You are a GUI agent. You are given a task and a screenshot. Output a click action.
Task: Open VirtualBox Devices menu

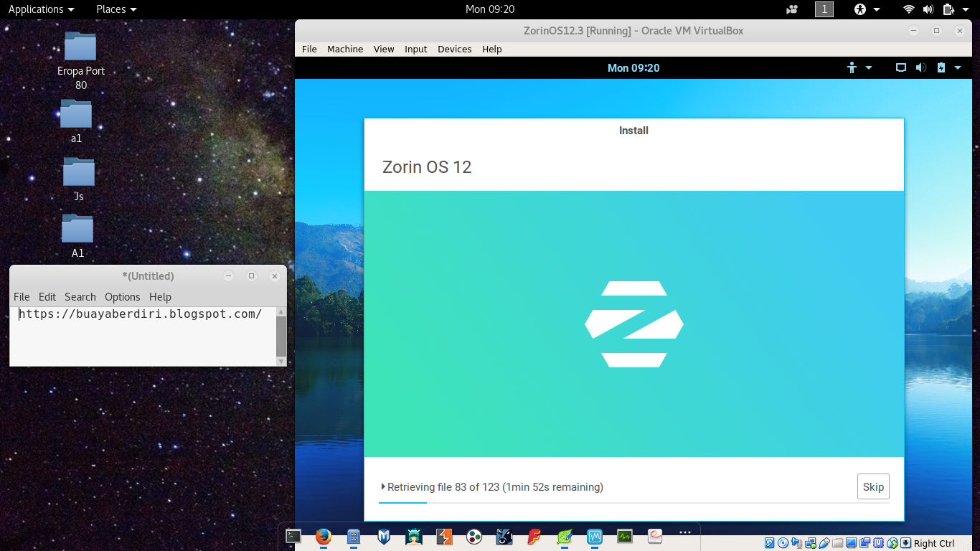pos(455,49)
